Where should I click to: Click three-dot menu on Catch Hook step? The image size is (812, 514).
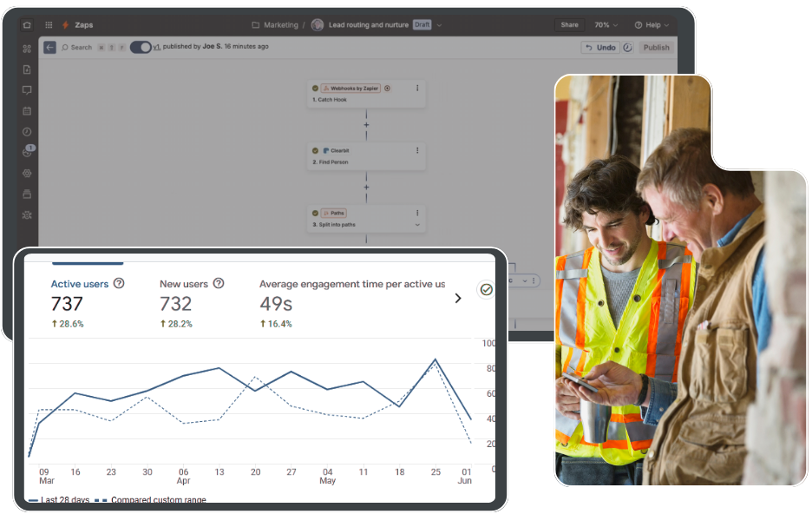(x=417, y=88)
